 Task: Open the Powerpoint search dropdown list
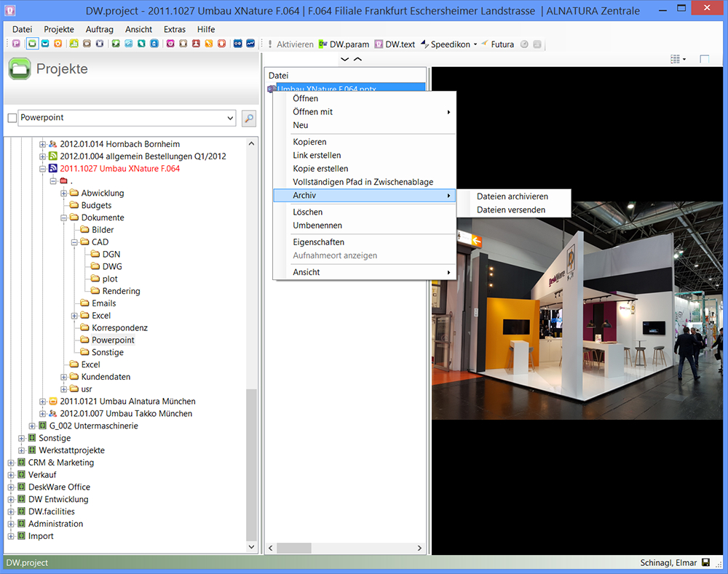231,118
